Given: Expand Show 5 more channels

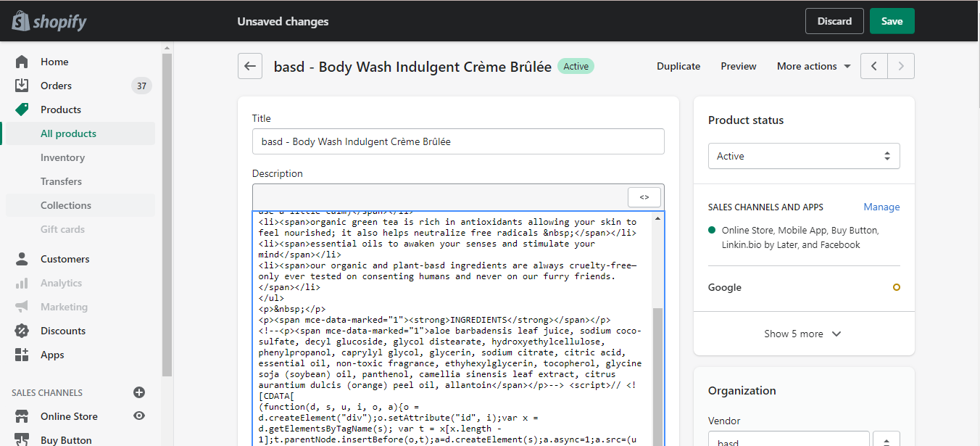Looking at the screenshot, I should (803, 334).
